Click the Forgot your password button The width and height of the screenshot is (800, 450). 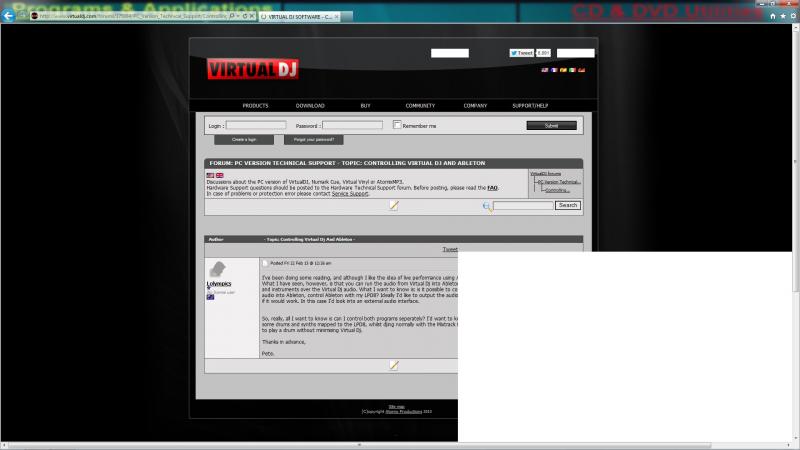[314, 140]
